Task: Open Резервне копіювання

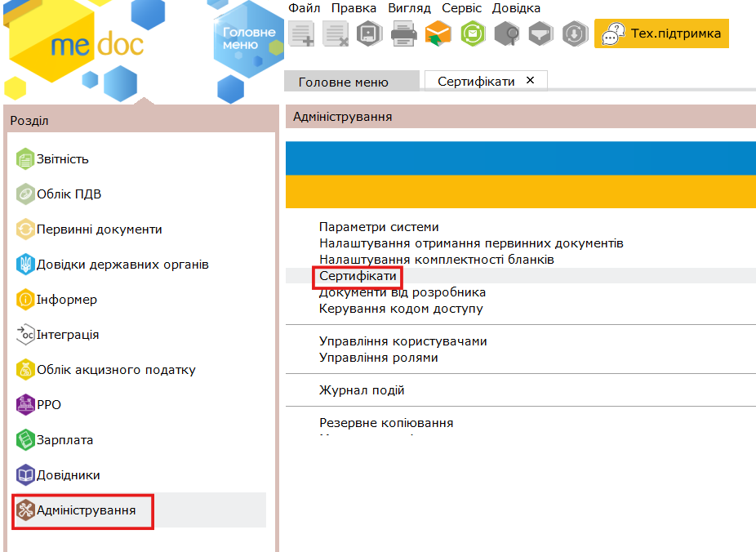Action: coord(386,423)
